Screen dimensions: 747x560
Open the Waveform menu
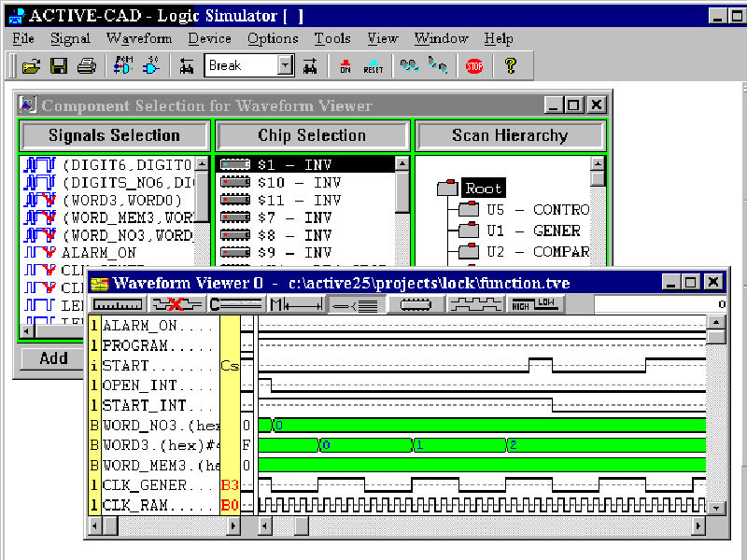(139, 38)
